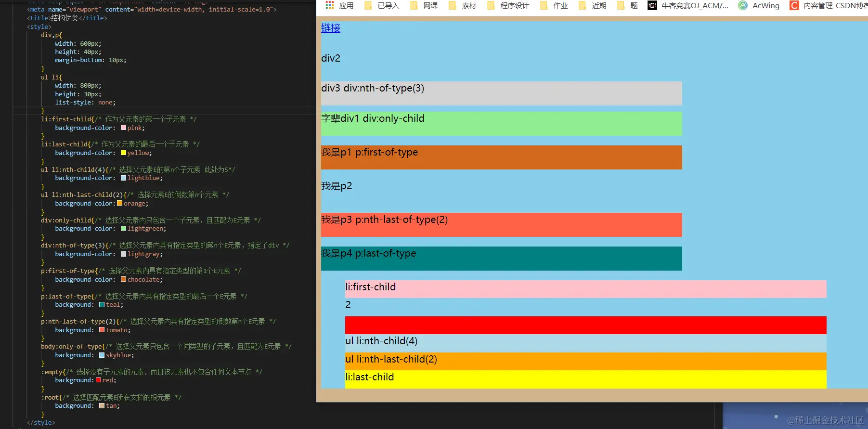Click the empty red list item

[x=586, y=325]
